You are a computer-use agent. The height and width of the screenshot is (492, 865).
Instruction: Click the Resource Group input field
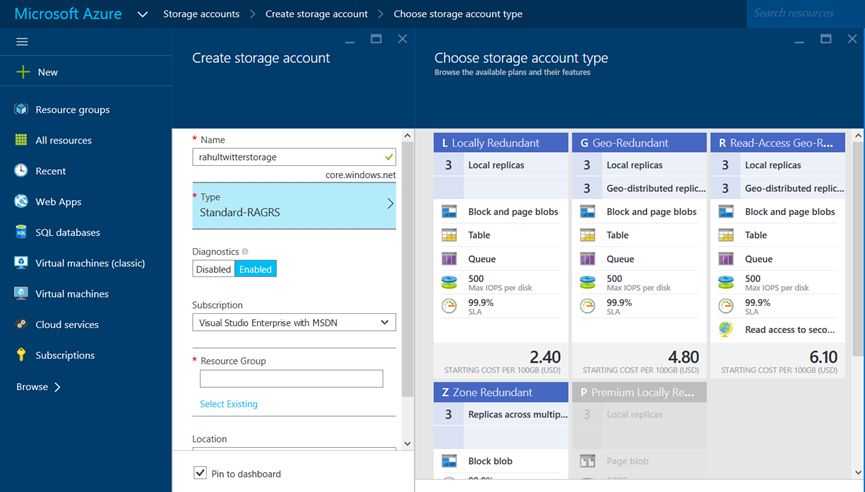tap(291, 379)
